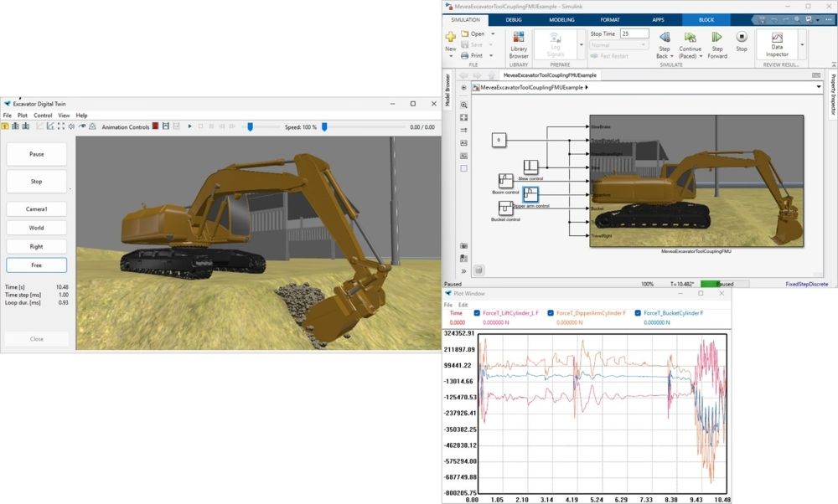Click the Stop Time input field
838x504 pixels.
point(634,33)
